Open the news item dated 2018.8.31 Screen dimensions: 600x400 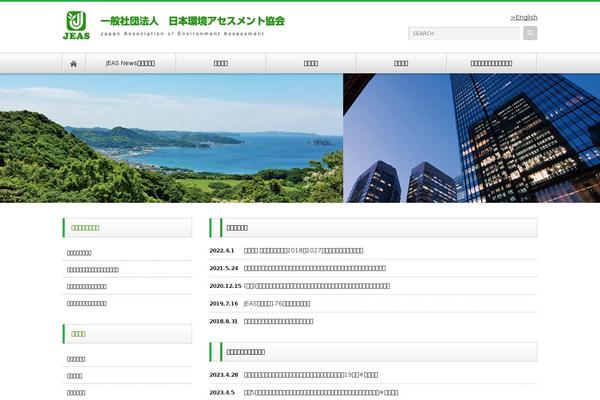(278, 321)
